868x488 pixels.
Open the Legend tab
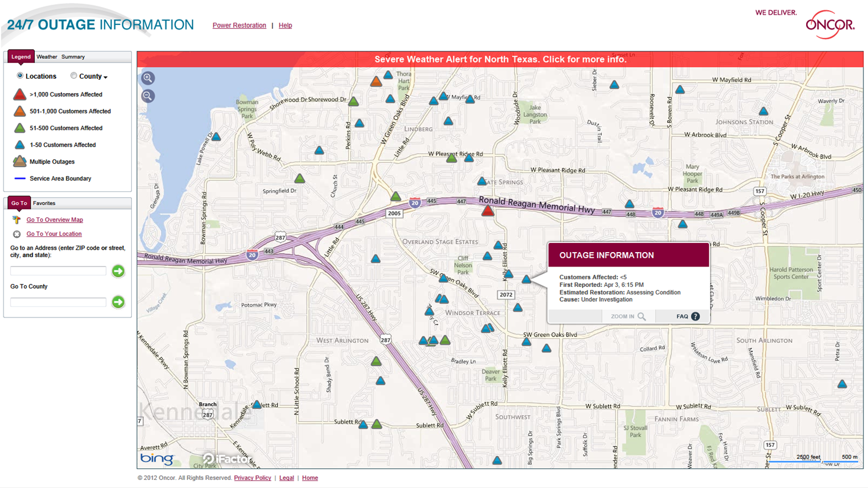[21, 57]
